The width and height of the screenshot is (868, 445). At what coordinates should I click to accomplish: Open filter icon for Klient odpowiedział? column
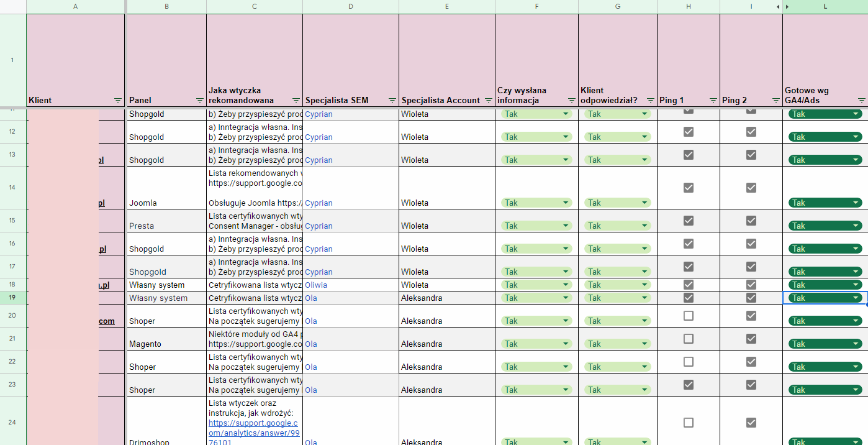[x=650, y=100]
